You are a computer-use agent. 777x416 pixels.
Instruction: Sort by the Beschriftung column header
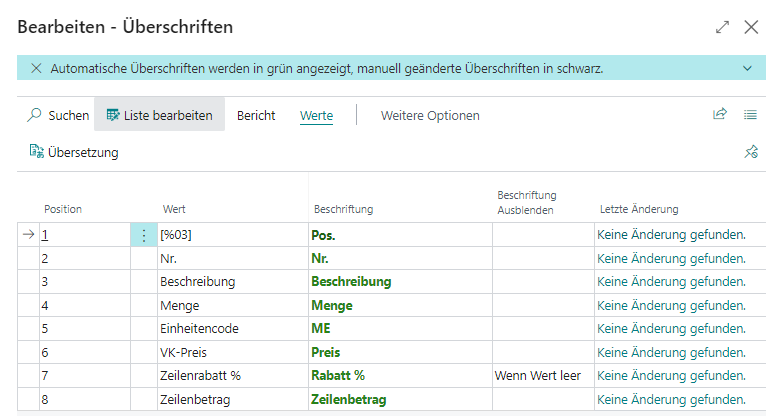pyautogui.click(x=343, y=209)
